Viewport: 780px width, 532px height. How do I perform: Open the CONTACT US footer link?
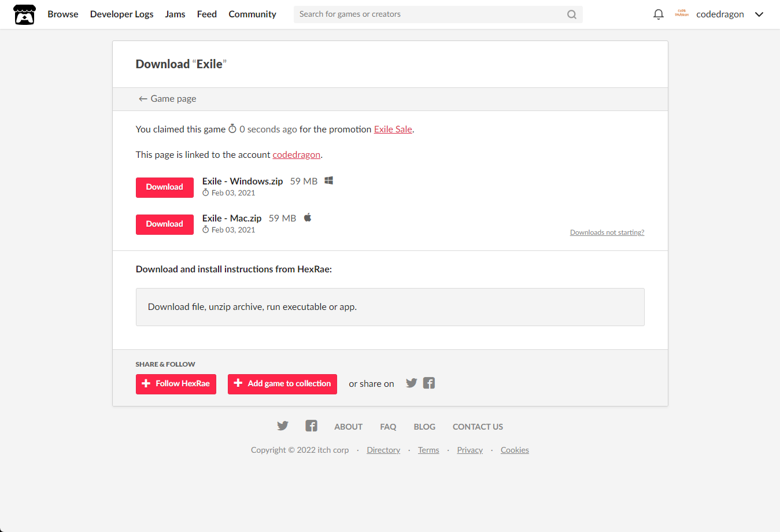[x=478, y=427]
